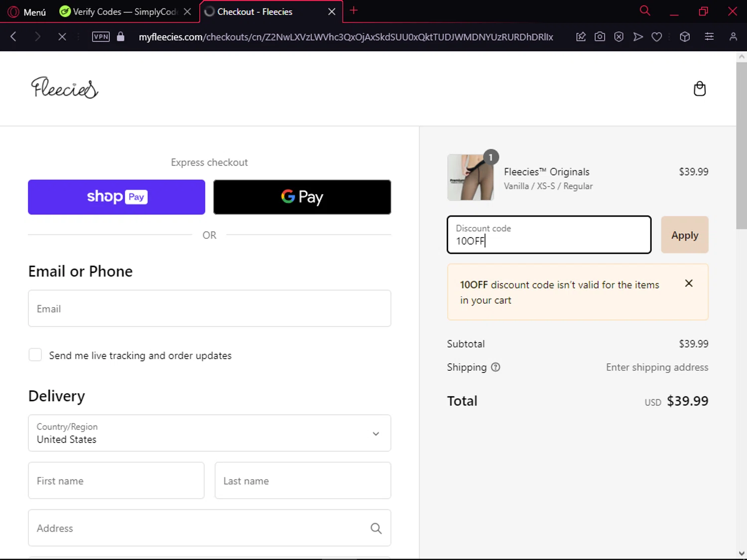This screenshot has width=747, height=560.
Task: Click the Vanilla / XS-S / Regular variant text
Action: [548, 186]
